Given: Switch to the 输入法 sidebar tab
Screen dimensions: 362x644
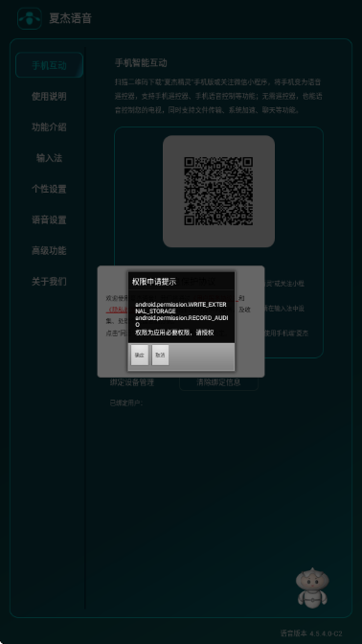Looking at the screenshot, I should [49, 158].
